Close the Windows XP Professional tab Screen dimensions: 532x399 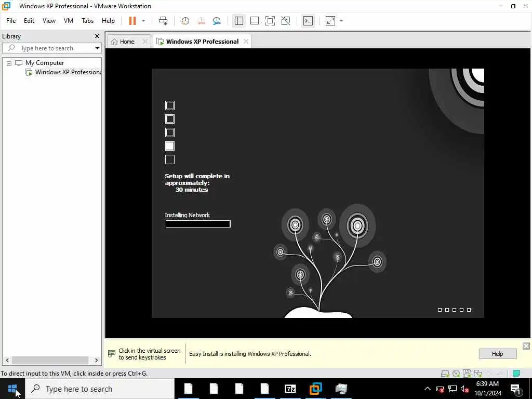(x=246, y=42)
